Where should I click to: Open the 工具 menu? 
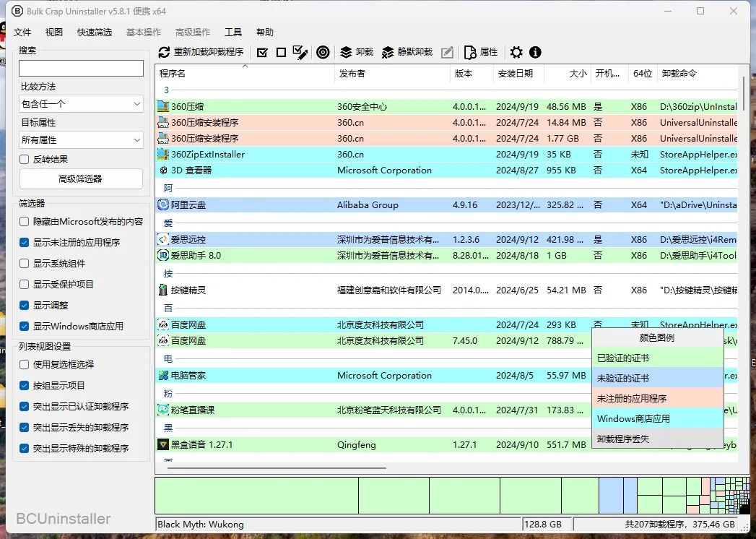[x=233, y=33]
